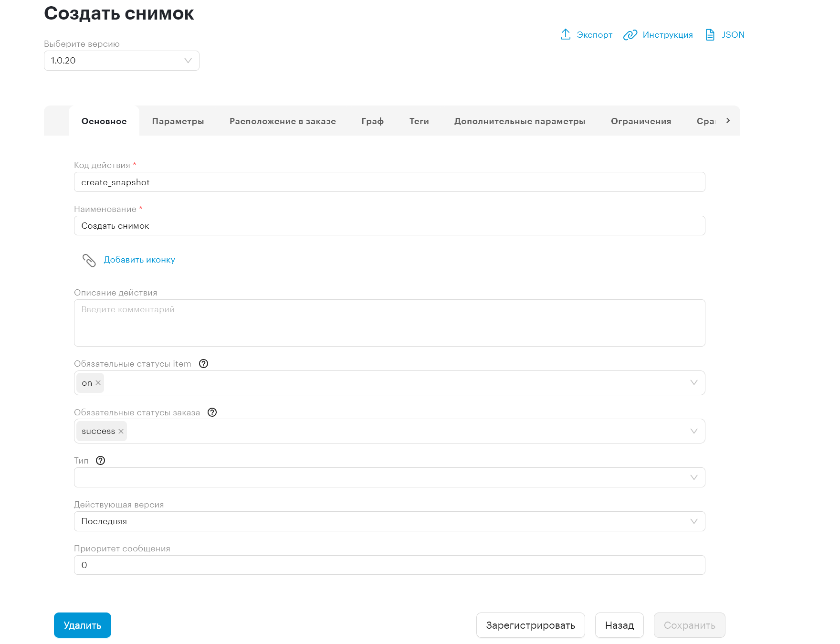840x644 pixels.
Task: Open the JSON view link
Action: point(733,35)
